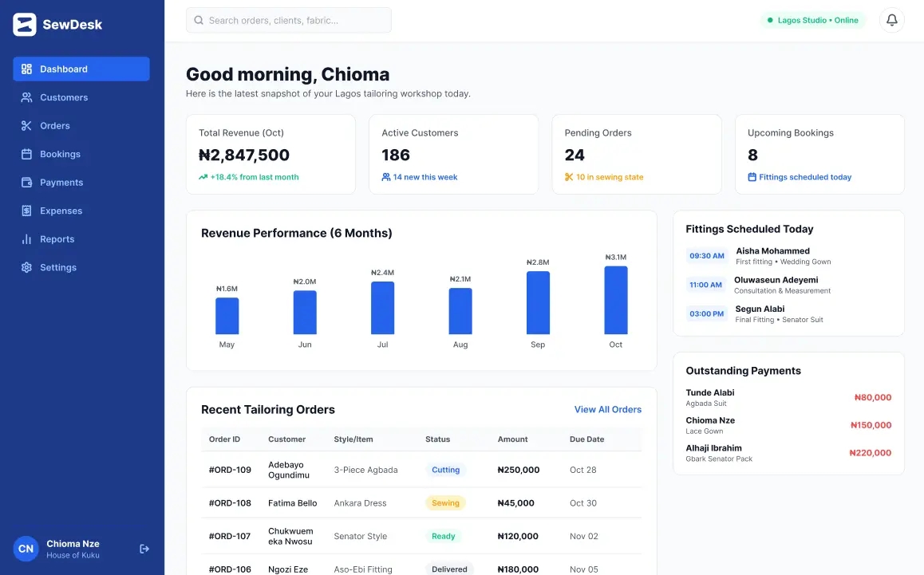Click the Active Customers card

[x=454, y=155]
